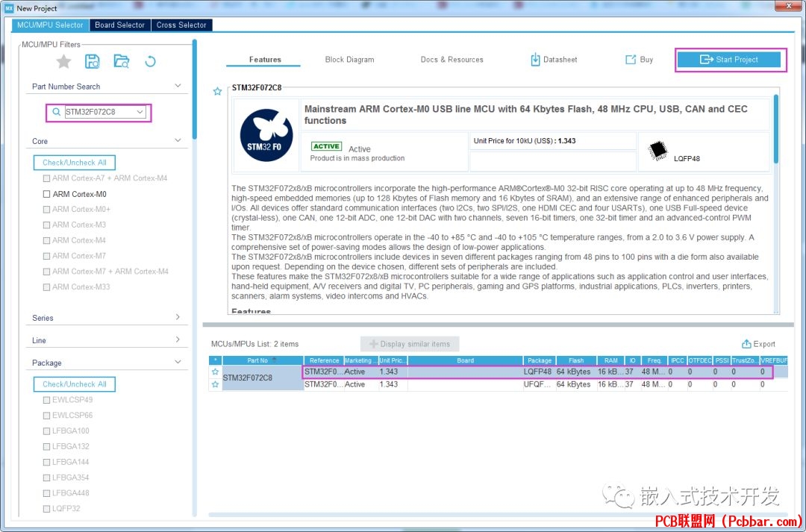Toggle ARM Cortex-A7 + ARM Cortex-M4 checkbox
Viewport: 806px width, 532px height.
tap(46, 178)
